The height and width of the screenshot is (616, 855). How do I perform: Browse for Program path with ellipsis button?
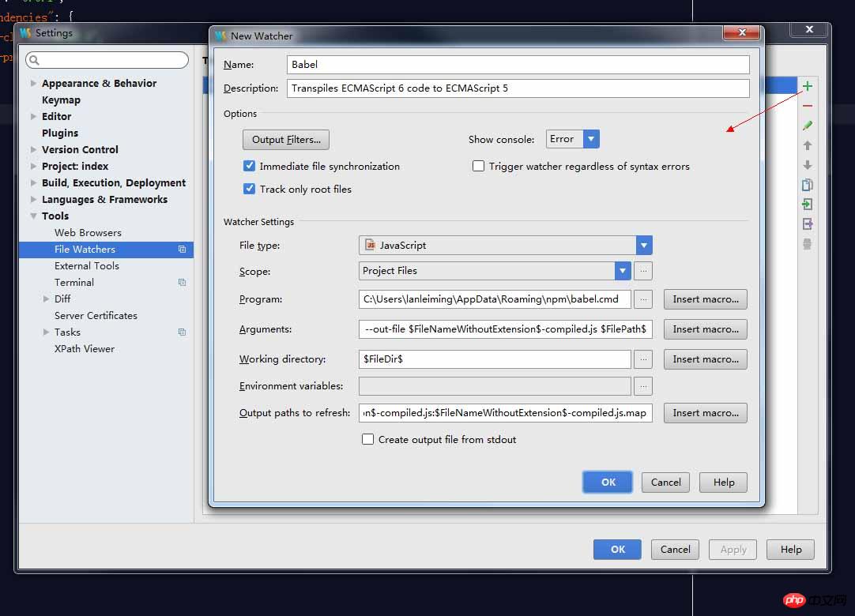pos(643,299)
